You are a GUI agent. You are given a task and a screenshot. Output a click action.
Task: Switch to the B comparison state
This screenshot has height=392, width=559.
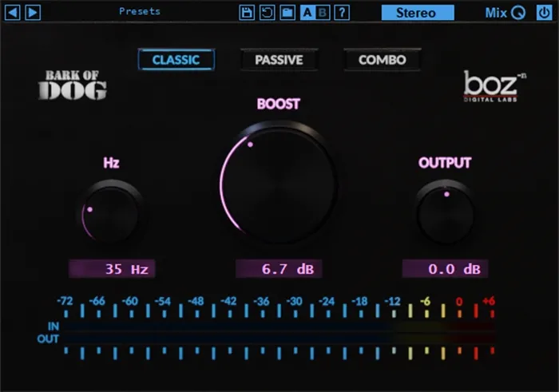pyautogui.click(x=323, y=13)
